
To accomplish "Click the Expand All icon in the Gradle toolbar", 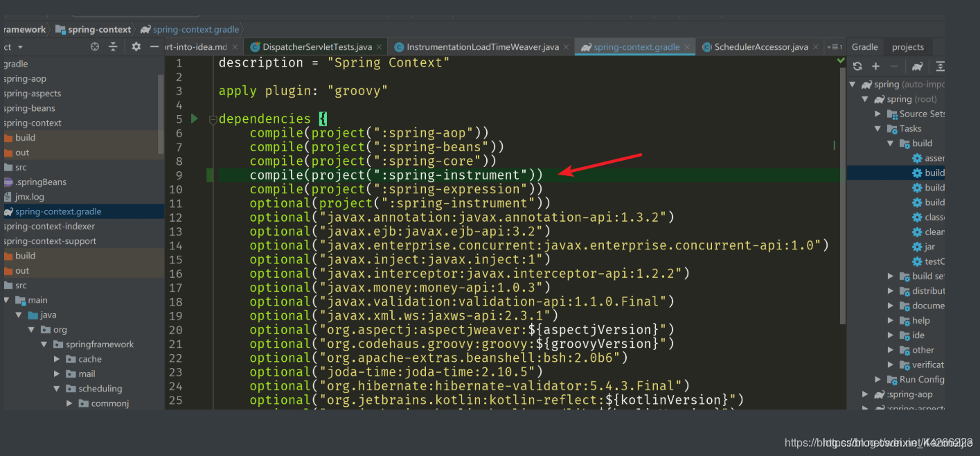I will pyautogui.click(x=940, y=66).
